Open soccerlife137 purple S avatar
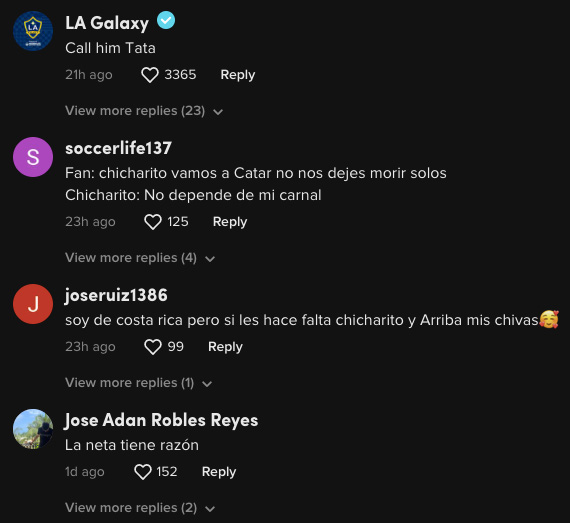 click(33, 157)
